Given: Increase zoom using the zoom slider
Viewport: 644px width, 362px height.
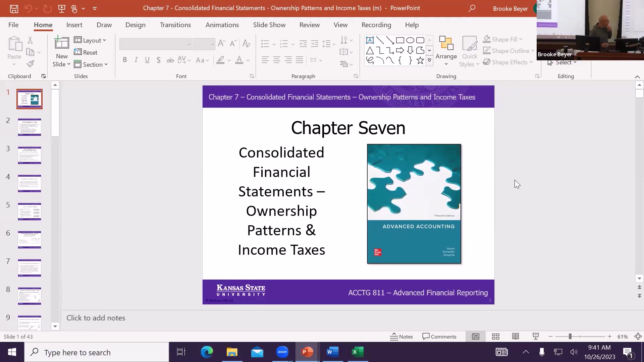Looking at the screenshot, I should coord(609,336).
